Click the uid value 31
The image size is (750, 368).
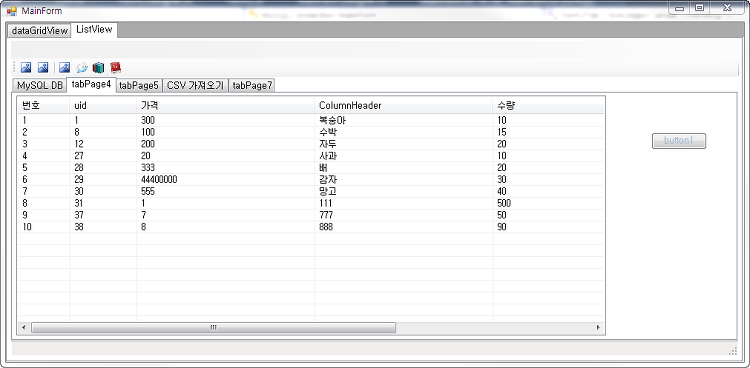[x=79, y=203]
